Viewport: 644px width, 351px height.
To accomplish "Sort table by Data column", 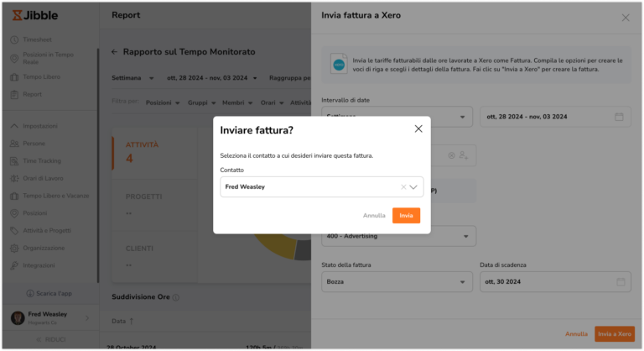I will pyautogui.click(x=122, y=321).
